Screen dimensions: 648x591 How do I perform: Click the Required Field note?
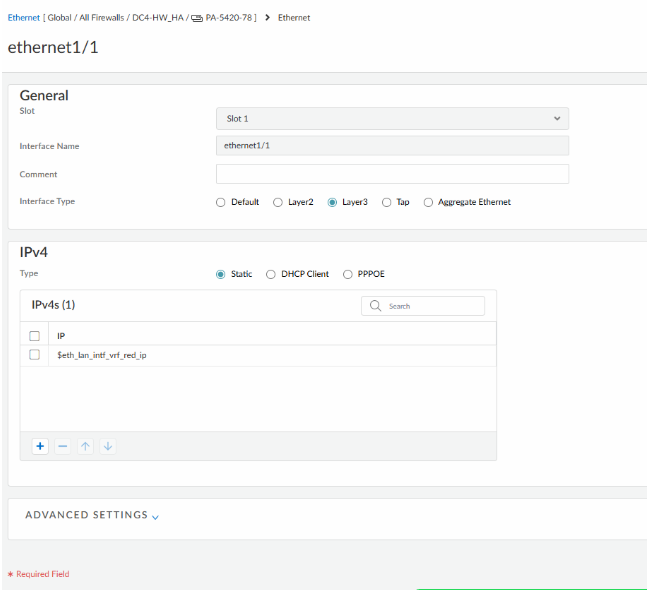[38, 574]
